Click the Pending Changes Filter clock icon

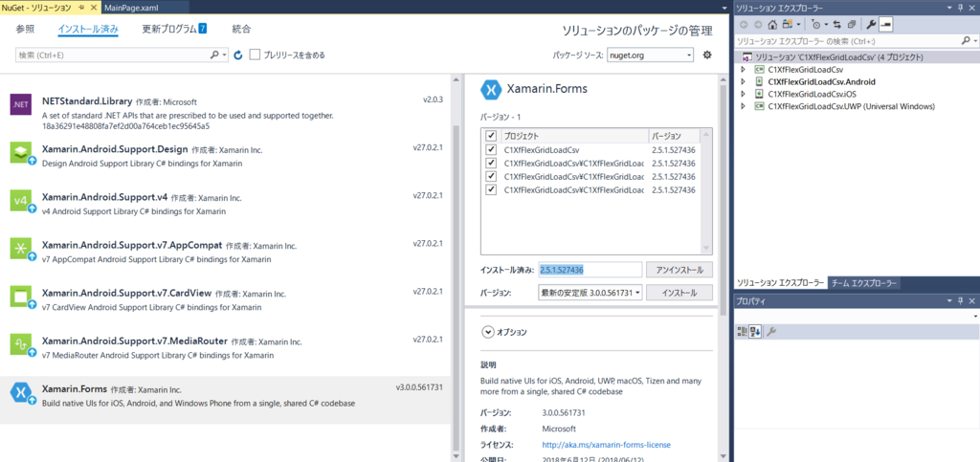[x=816, y=25]
